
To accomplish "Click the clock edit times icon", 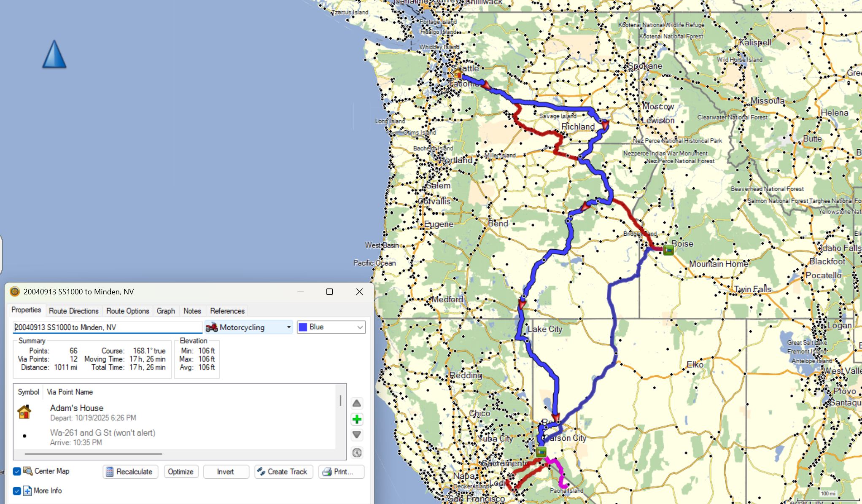I will (x=357, y=453).
